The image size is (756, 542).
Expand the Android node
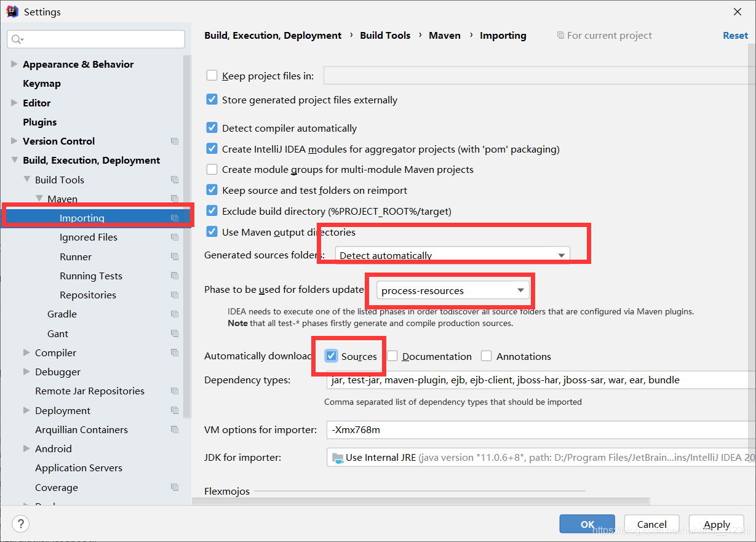pos(26,448)
